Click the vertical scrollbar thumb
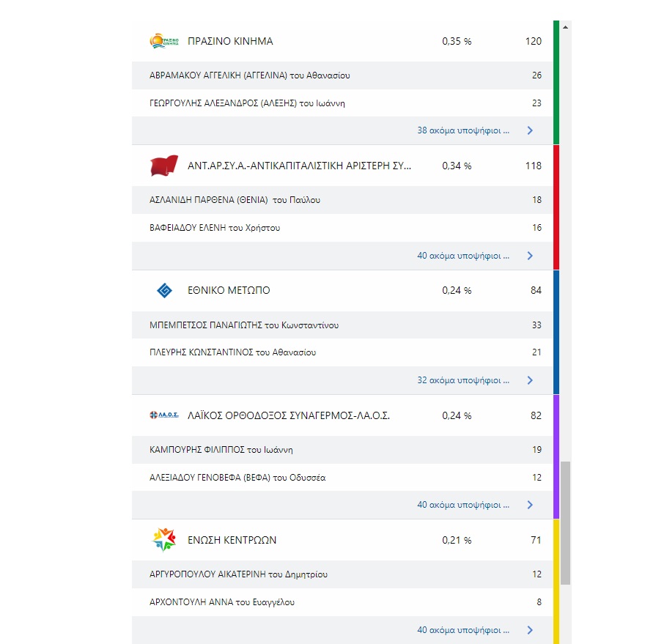This screenshot has width=645, height=644. click(x=565, y=522)
